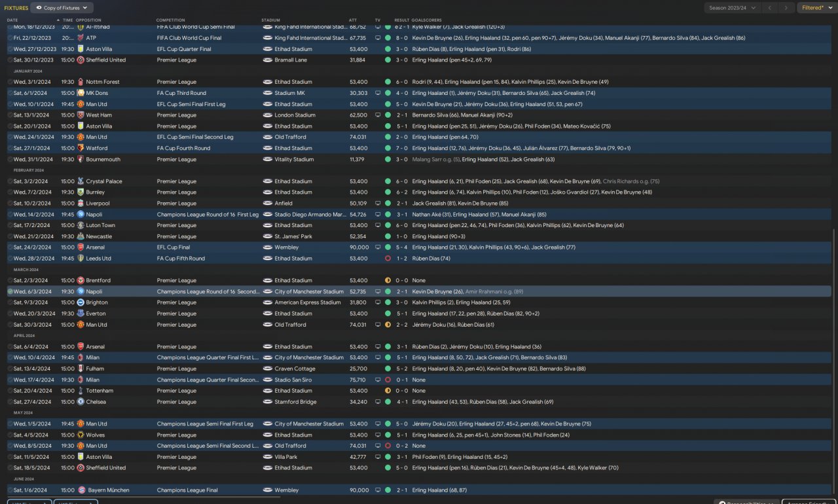Click the MK Dons club badge
This screenshot has height=504, width=838.
tap(81, 93)
